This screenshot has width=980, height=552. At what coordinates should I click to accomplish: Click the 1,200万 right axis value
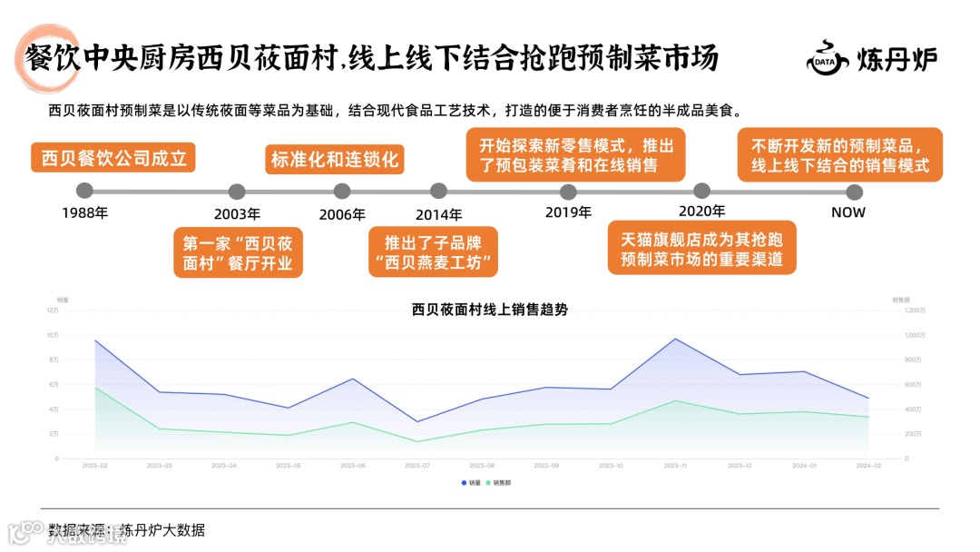[x=915, y=310]
